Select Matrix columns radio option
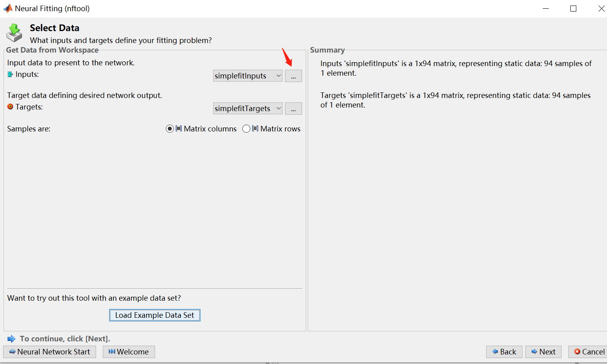 tap(170, 129)
